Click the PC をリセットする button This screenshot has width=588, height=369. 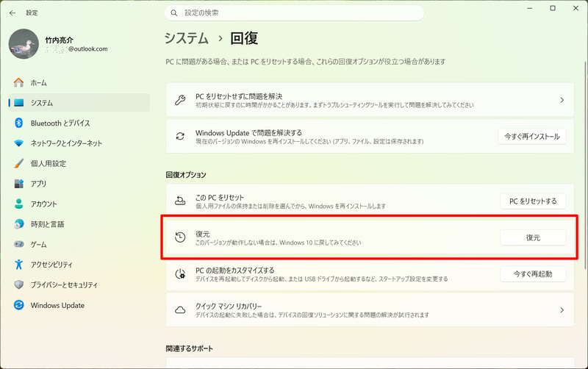coord(533,201)
